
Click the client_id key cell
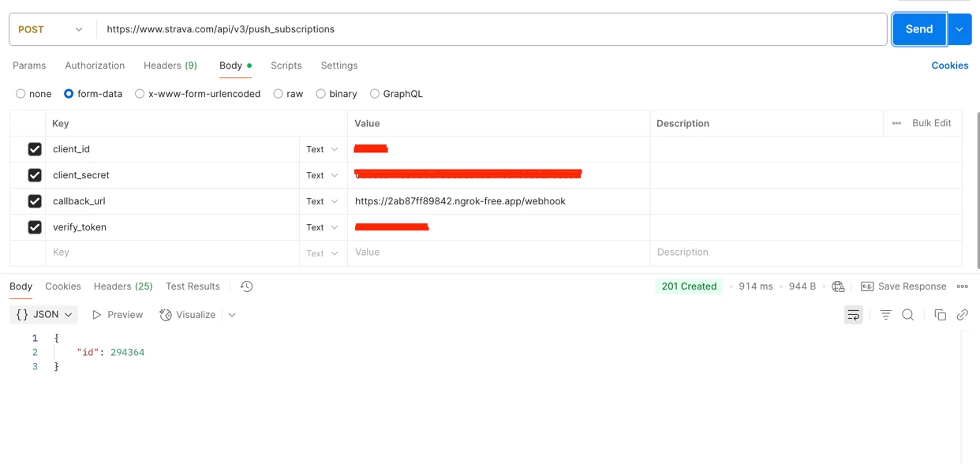[172, 149]
